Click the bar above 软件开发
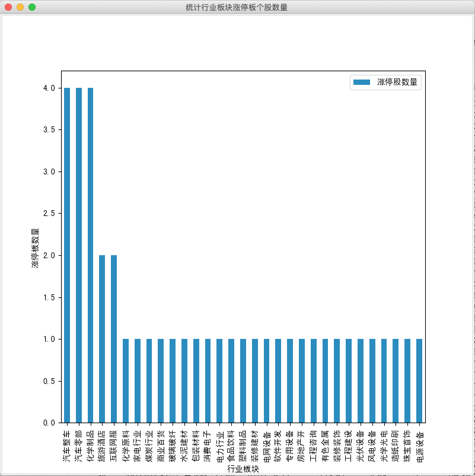The image size is (475, 476). (278, 380)
